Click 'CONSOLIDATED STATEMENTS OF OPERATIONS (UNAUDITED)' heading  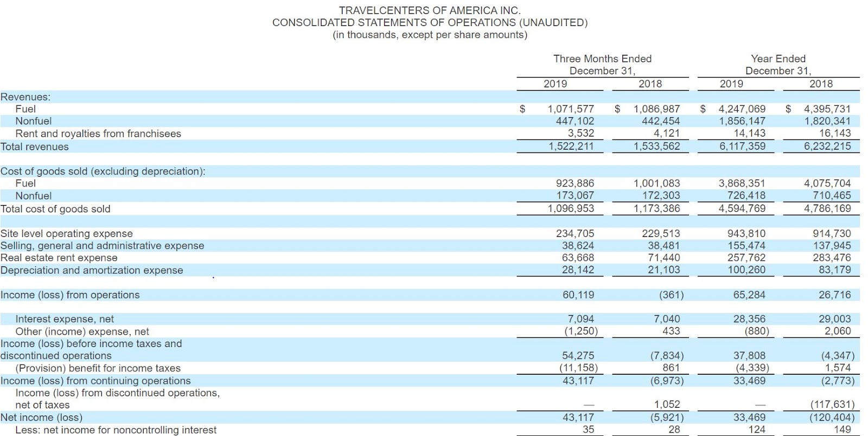[x=430, y=22]
